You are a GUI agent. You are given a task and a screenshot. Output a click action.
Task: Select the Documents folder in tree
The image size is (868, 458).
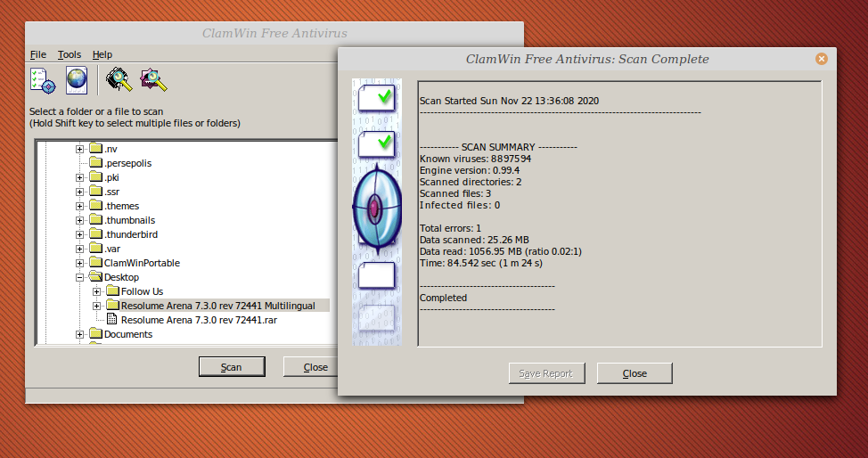tap(128, 334)
